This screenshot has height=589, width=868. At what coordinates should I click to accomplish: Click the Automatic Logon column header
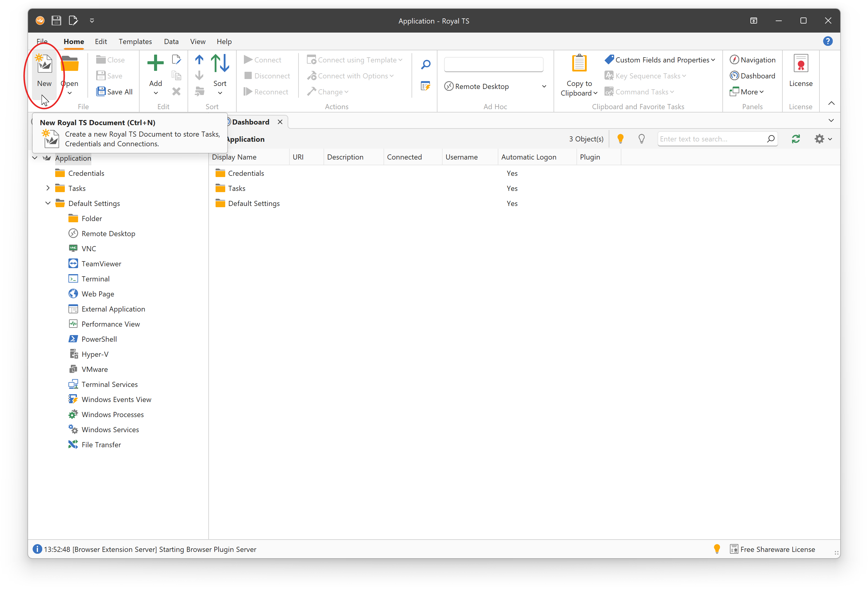coord(529,157)
